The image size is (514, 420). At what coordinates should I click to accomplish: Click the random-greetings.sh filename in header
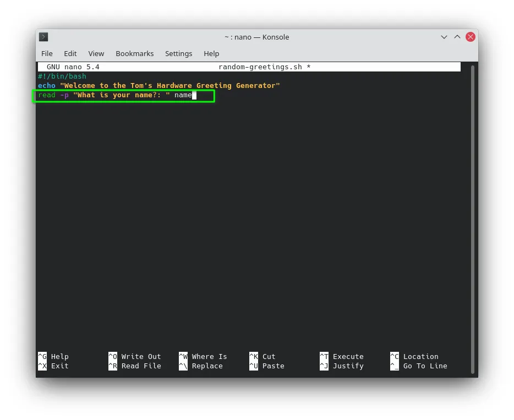(260, 67)
